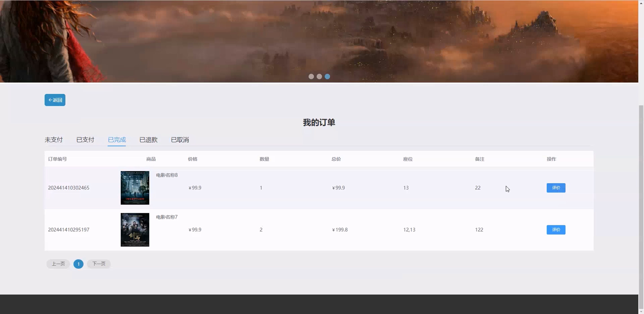Select the third blue carousel dot

327,77
